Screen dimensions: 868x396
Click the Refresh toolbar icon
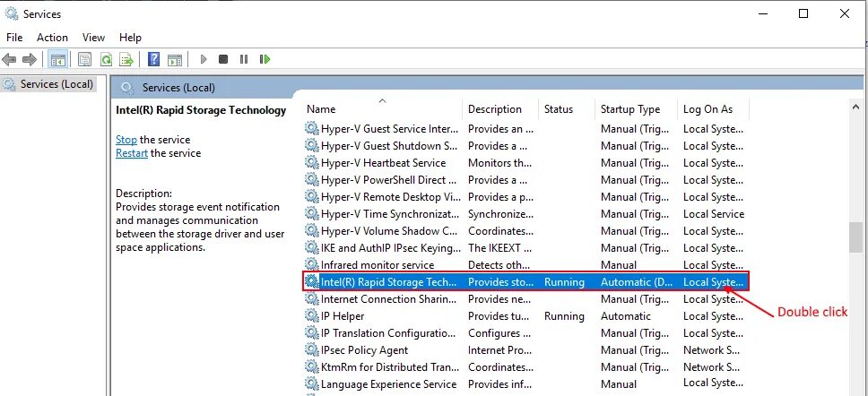pyautogui.click(x=106, y=59)
